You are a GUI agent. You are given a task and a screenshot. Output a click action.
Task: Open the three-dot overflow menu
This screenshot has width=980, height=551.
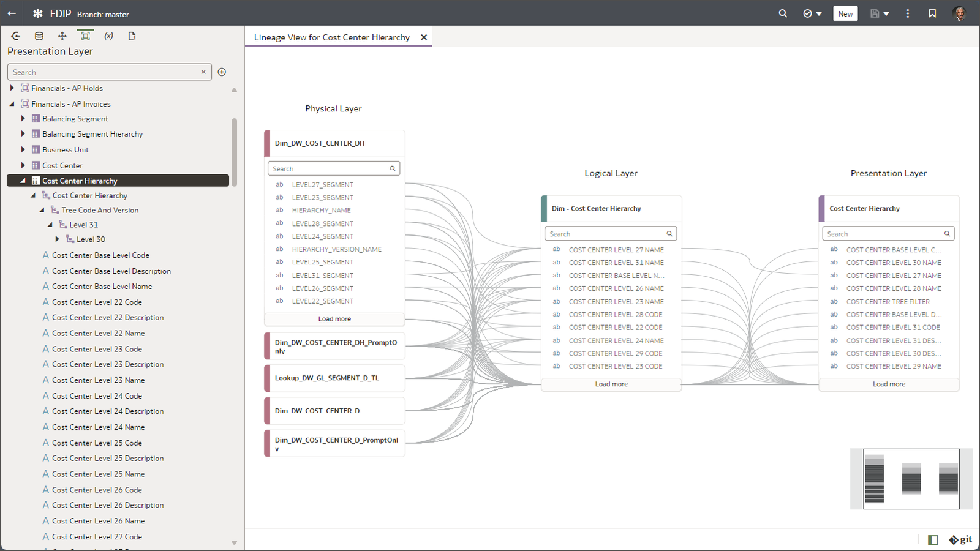pos(908,13)
